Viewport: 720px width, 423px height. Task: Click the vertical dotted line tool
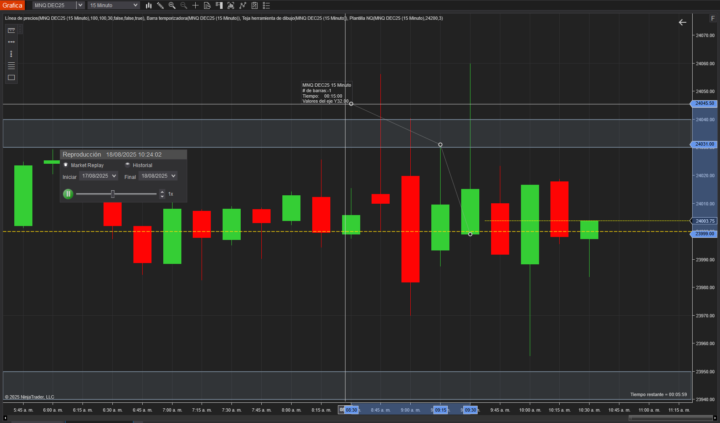click(x=11, y=54)
